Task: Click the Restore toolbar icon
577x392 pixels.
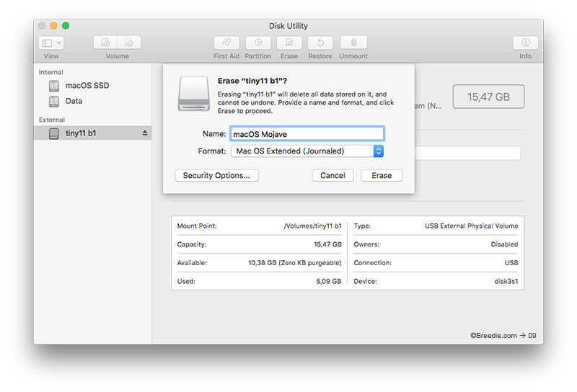Action: (320, 43)
